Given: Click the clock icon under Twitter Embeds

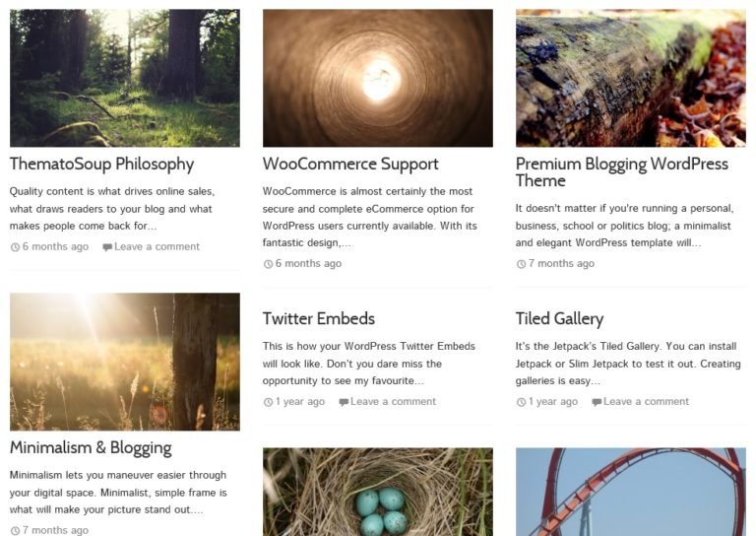Looking at the screenshot, I should point(268,402).
